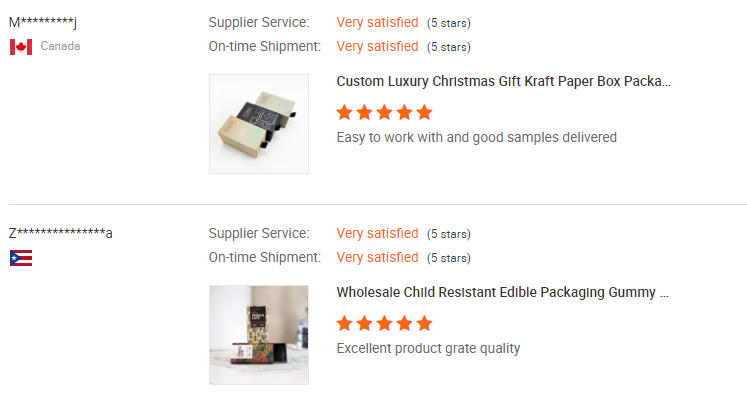Click reviewer name Z***************a
The height and width of the screenshot is (397, 747).
61,234
